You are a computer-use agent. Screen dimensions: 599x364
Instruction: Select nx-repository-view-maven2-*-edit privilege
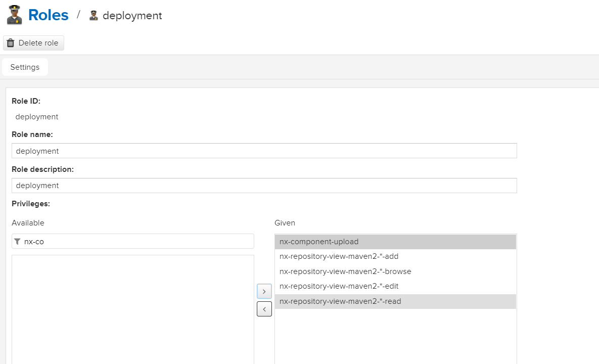(395, 286)
